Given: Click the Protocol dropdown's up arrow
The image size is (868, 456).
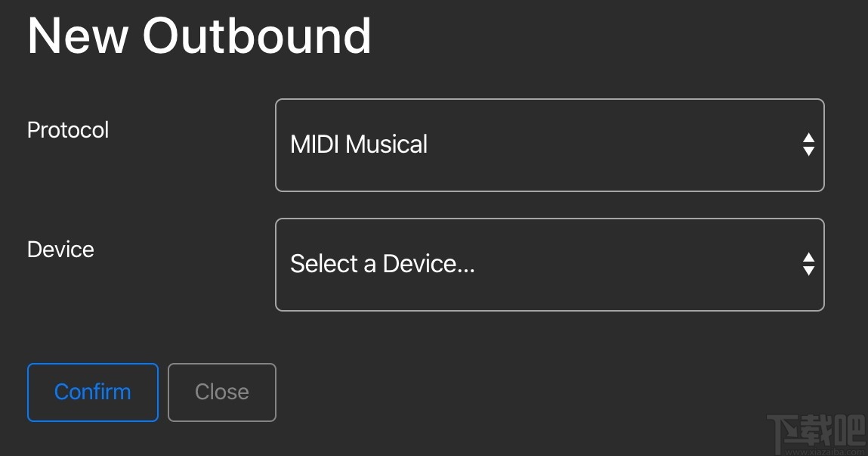Looking at the screenshot, I should point(808,138).
